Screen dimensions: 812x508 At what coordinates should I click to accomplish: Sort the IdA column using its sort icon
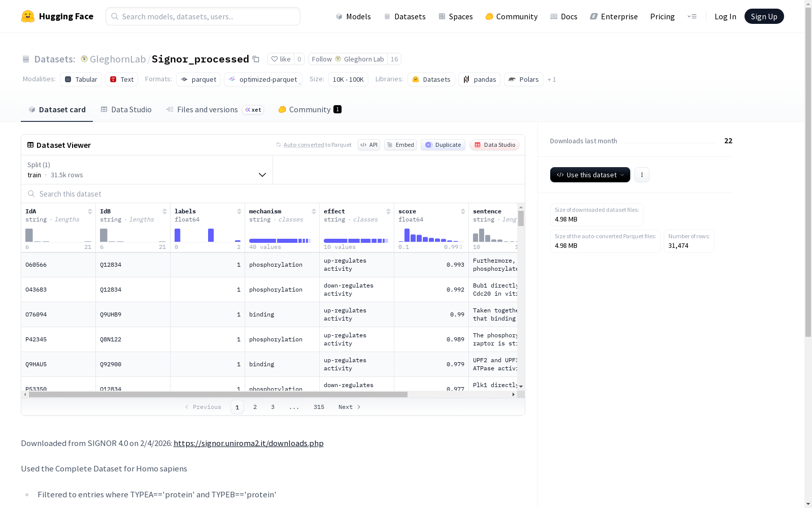pyautogui.click(x=90, y=211)
